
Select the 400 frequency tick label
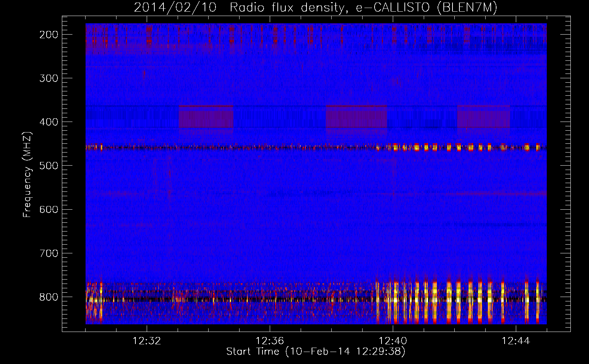[49, 122]
